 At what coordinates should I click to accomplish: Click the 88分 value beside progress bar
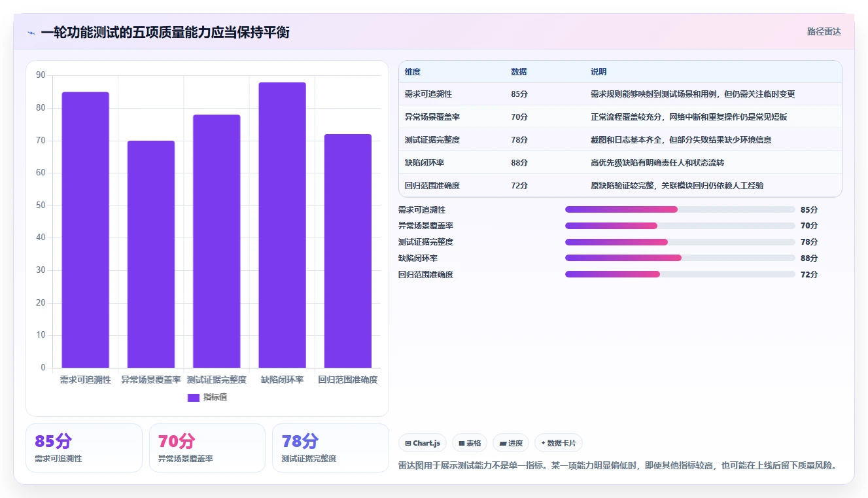809,258
